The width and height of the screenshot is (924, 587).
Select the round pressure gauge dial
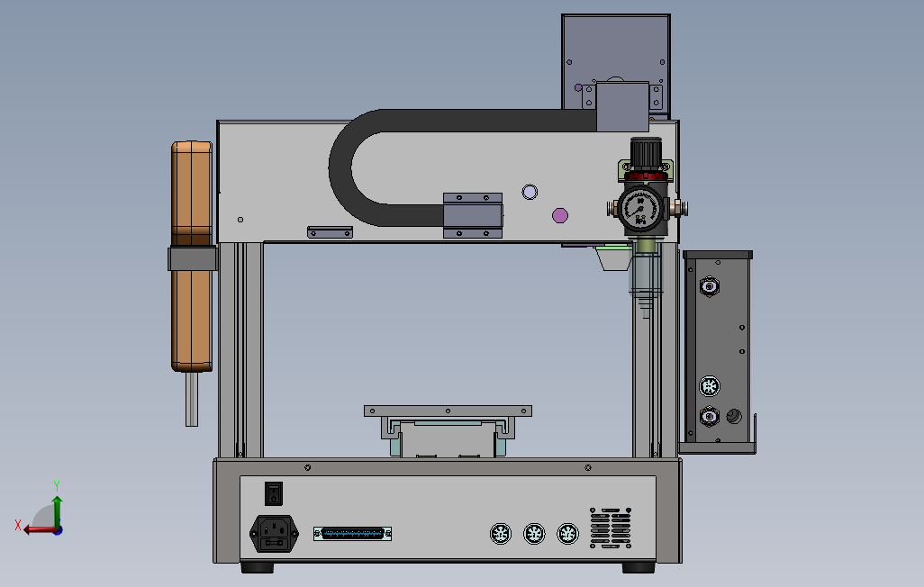(640, 211)
